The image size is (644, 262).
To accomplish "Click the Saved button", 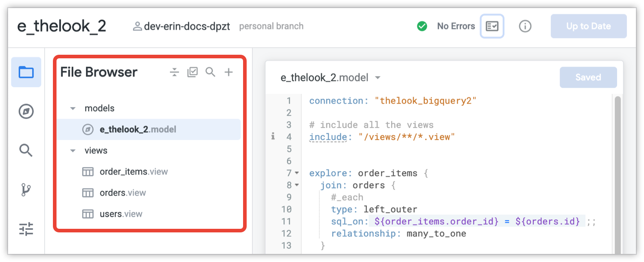I will click(588, 77).
